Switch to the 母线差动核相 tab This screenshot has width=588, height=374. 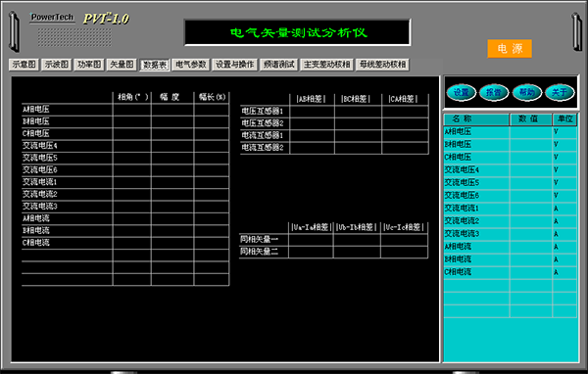(x=382, y=65)
